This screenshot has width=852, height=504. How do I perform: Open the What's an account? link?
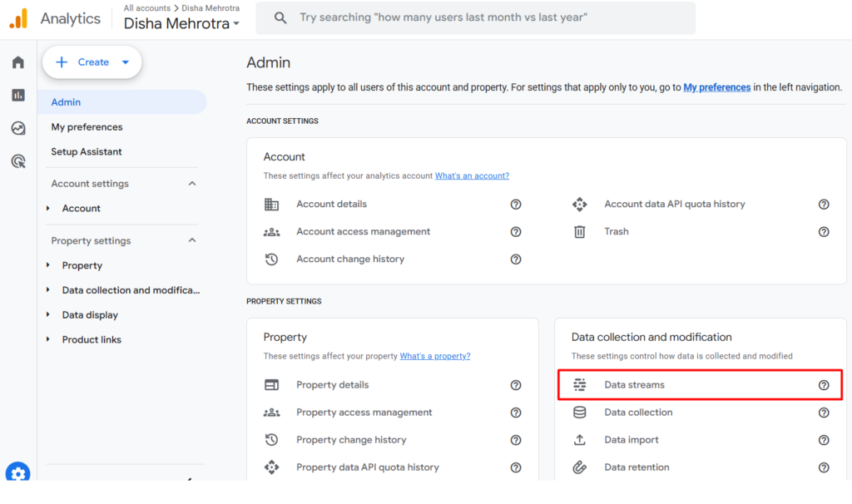[472, 176]
